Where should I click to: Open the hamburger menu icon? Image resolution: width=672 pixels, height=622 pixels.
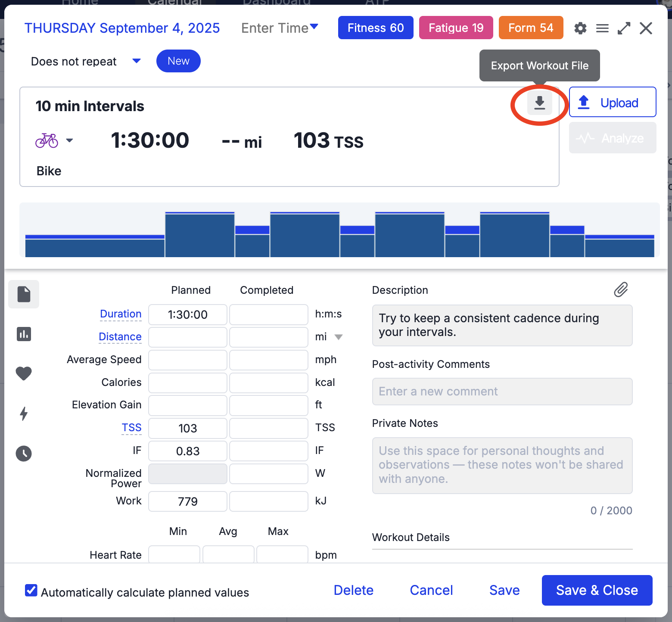pyautogui.click(x=602, y=28)
